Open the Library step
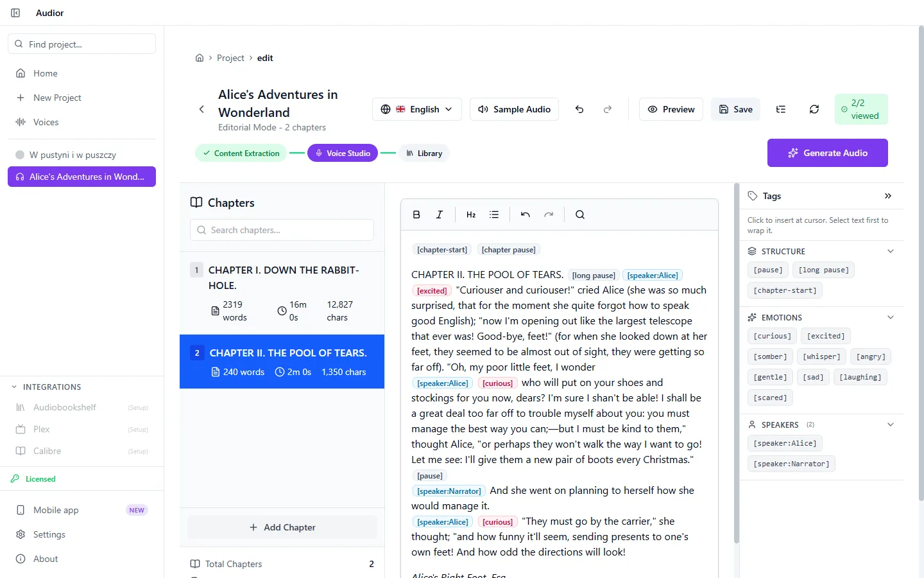 coord(424,153)
